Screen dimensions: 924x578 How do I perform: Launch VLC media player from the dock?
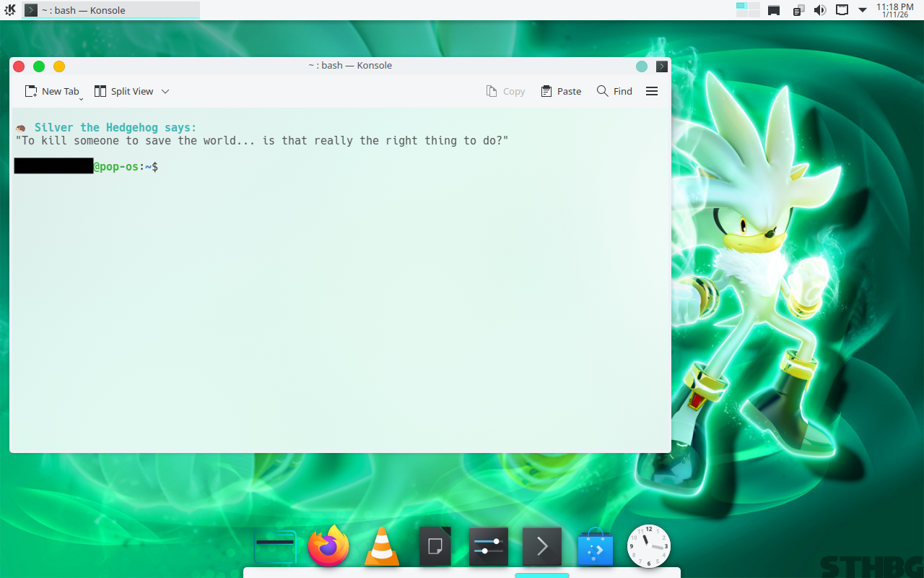[x=382, y=547]
